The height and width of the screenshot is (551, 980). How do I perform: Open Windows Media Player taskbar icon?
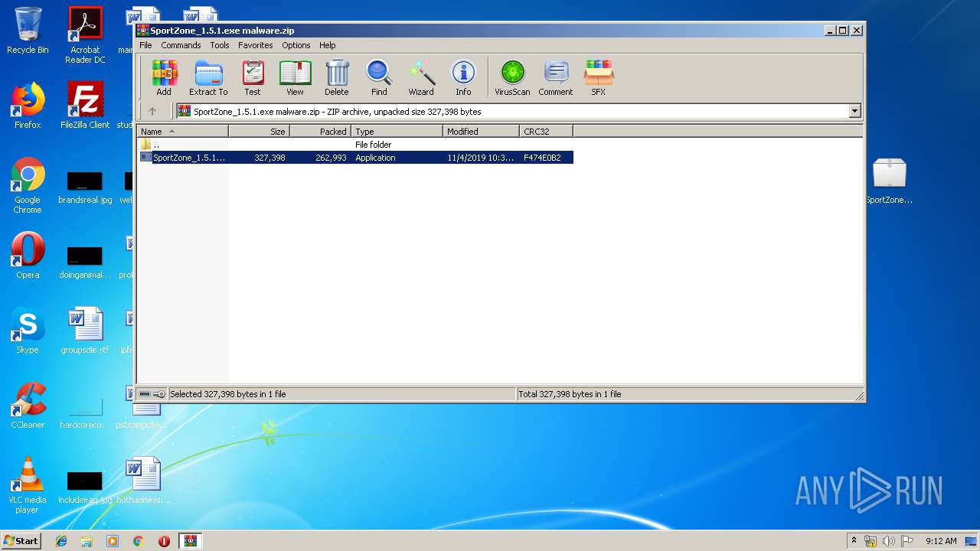click(x=113, y=541)
